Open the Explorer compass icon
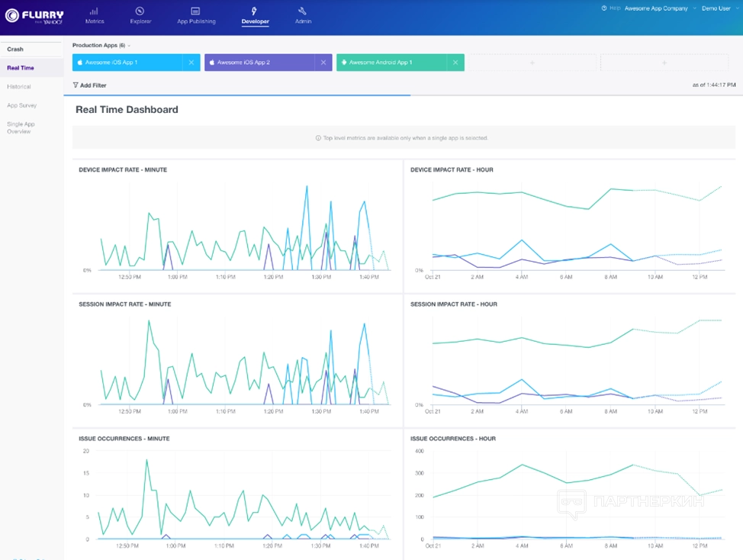This screenshot has height=560, width=743. point(140,11)
